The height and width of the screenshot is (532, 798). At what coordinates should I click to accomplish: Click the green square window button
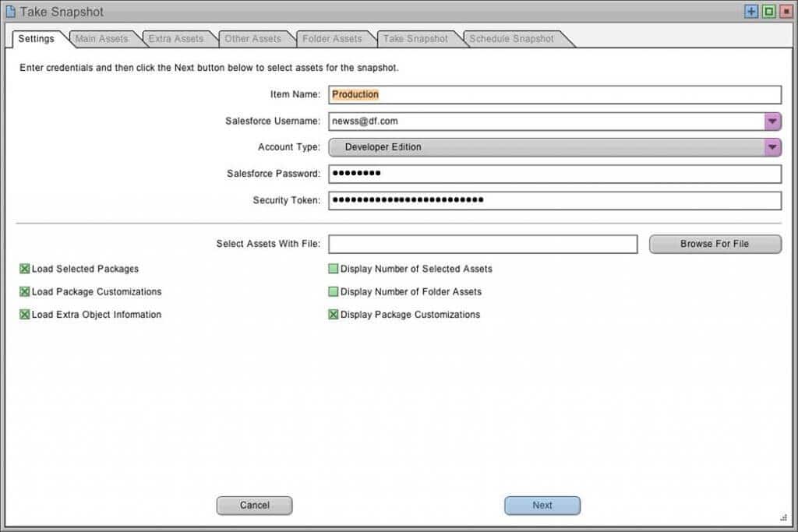click(769, 11)
